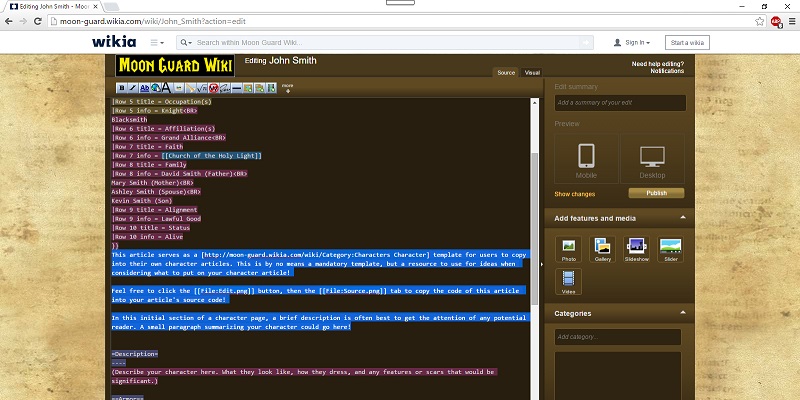Collapse the Categories section
This screenshot has width=800, height=400.
tap(683, 313)
